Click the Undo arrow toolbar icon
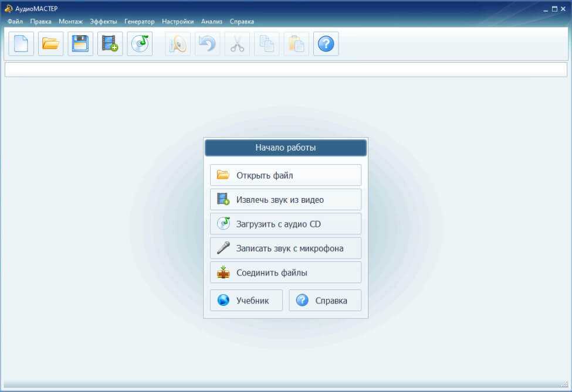572x392 pixels. pos(207,44)
